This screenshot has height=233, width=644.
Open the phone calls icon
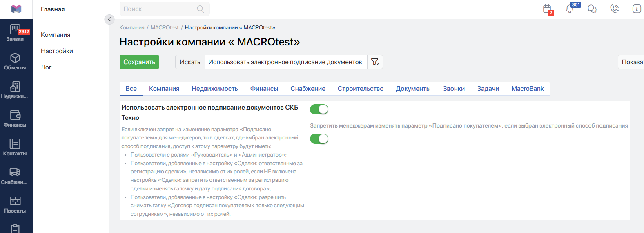coord(615,9)
